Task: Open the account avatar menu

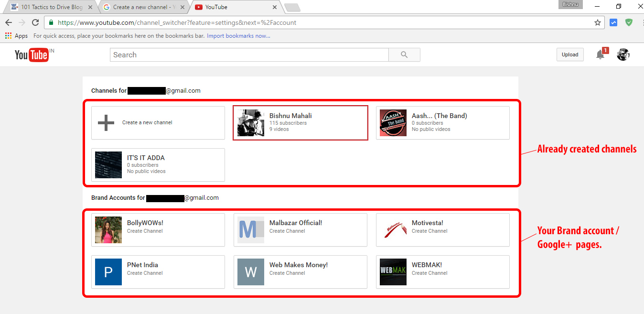Action: coord(623,54)
